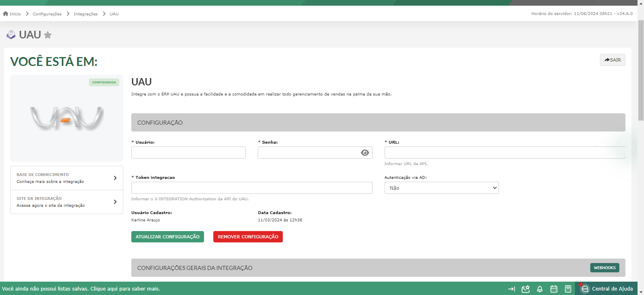Expand the Base de Conhecimento chevron
The height and width of the screenshot is (295, 644).
(x=115, y=178)
